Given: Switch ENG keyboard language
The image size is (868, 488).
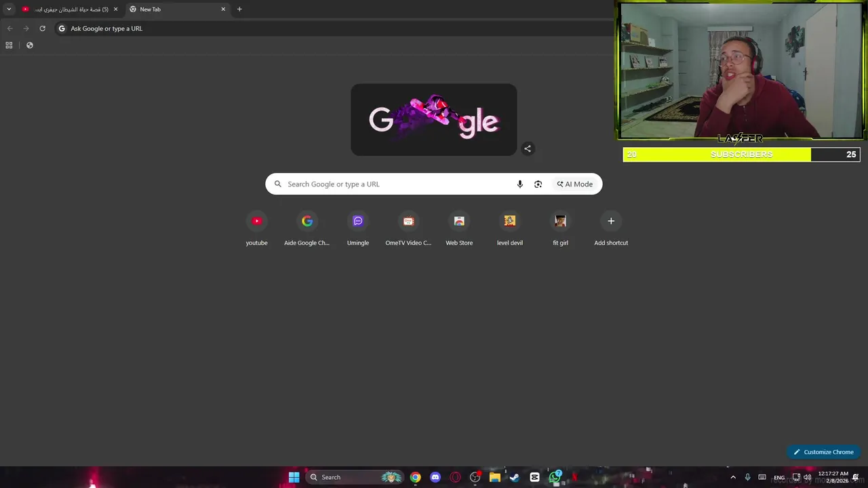Looking at the screenshot, I should click(779, 477).
